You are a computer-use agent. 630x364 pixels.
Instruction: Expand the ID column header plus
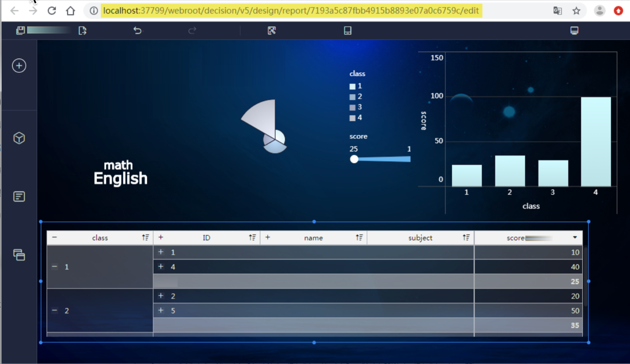(161, 238)
